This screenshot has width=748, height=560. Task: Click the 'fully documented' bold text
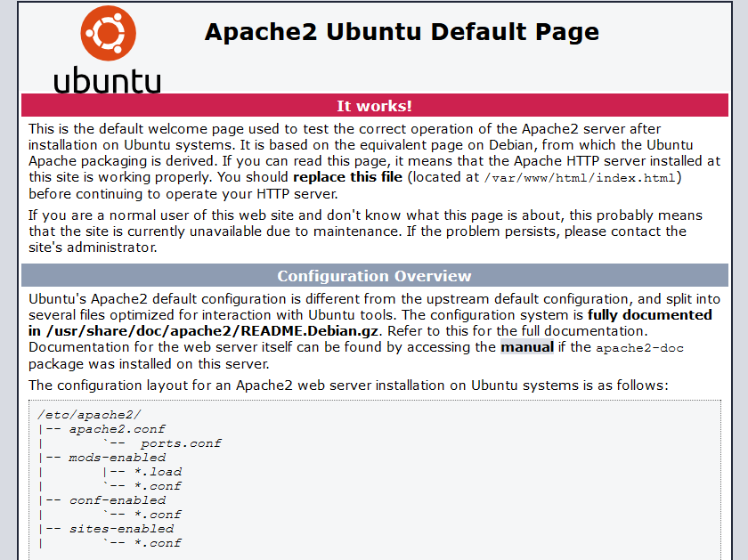tap(650, 315)
